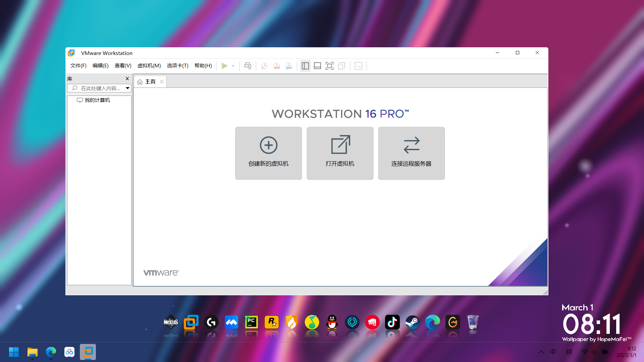Click Send Ctrl+Alt+Del toolbar icon
This screenshot has height=362, width=644.
[248, 66]
